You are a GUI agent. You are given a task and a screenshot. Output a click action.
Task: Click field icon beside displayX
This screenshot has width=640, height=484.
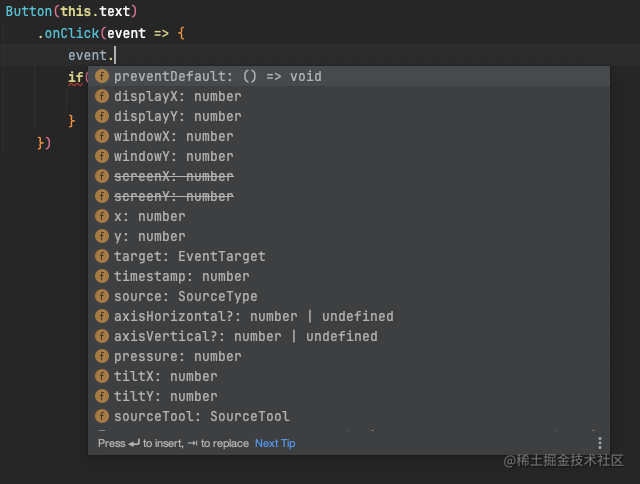coord(102,96)
